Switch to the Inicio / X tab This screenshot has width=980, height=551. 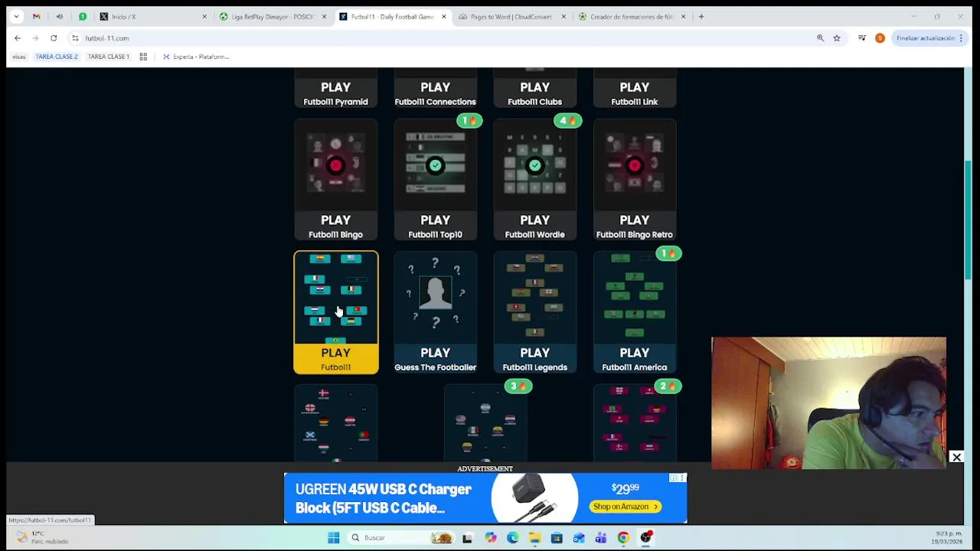[x=153, y=16]
